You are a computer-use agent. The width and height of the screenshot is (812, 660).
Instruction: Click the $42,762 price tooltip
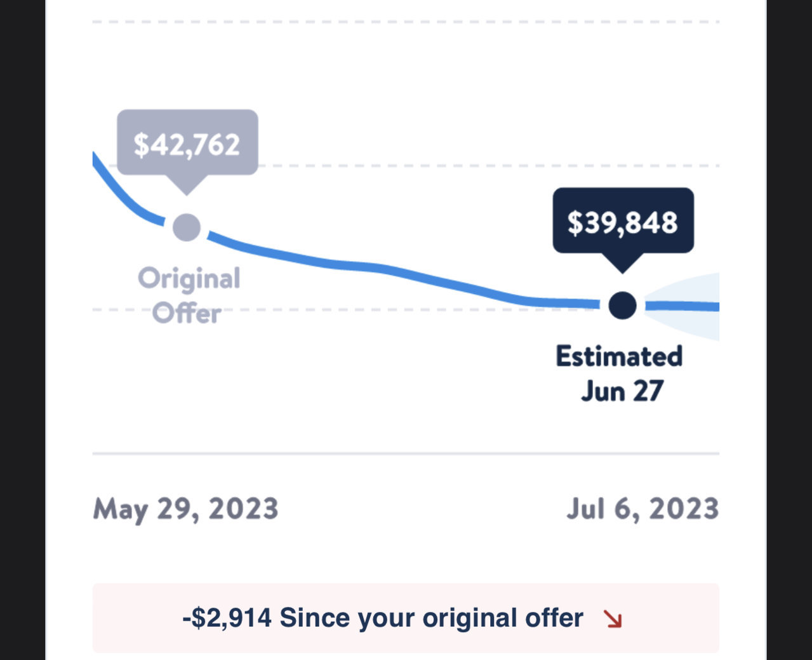(x=187, y=143)
